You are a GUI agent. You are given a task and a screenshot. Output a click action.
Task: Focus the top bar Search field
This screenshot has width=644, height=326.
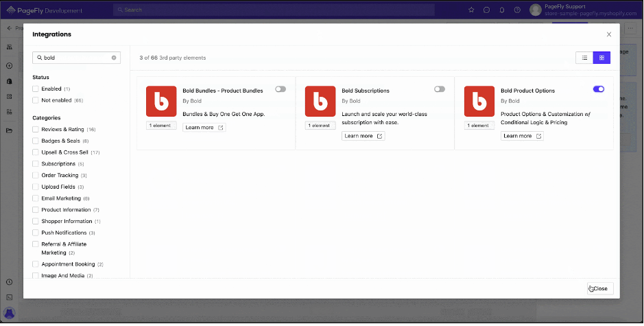(274, 10)
